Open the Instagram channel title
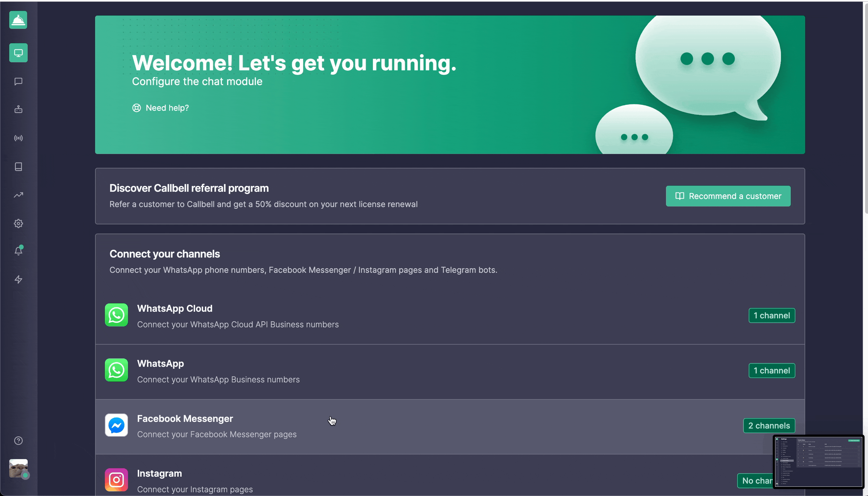This screenshot has width=868, height=496. click(x=159, y=474)
